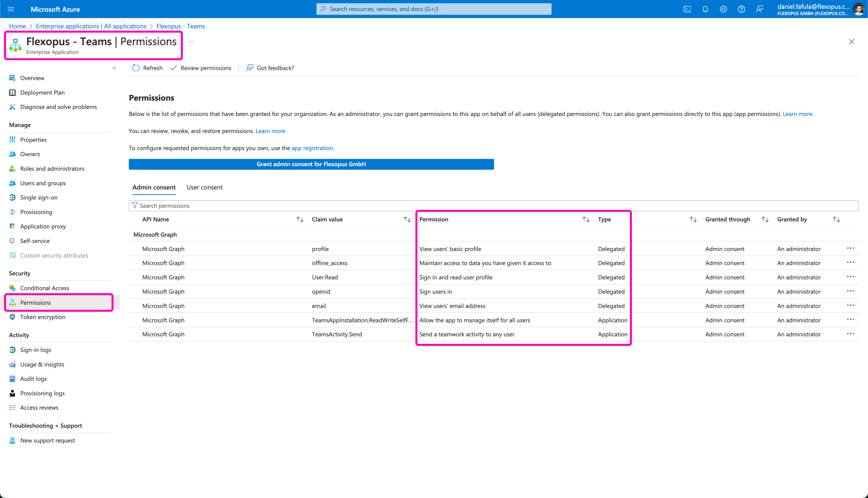Viewport: 868px width, 498px height.
Task: Sort by the API Name column arrows
Action: (300, 219)
